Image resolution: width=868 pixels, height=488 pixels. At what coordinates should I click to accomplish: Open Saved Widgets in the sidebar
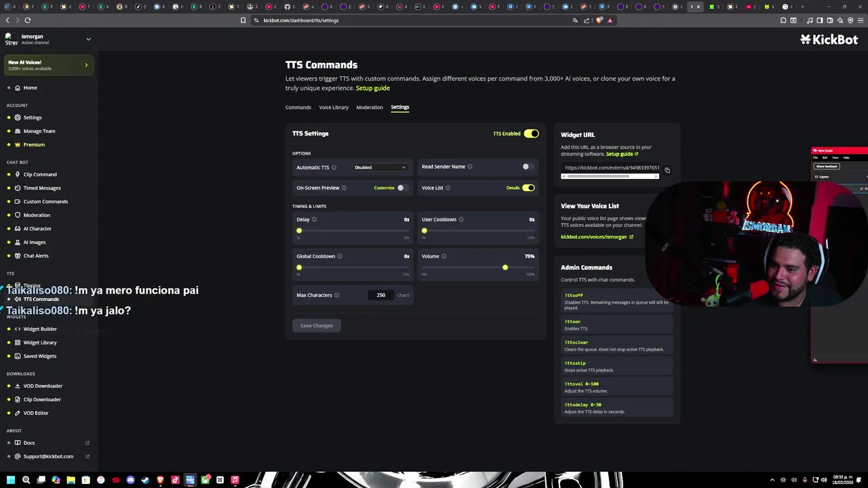(x=40, y=356)
